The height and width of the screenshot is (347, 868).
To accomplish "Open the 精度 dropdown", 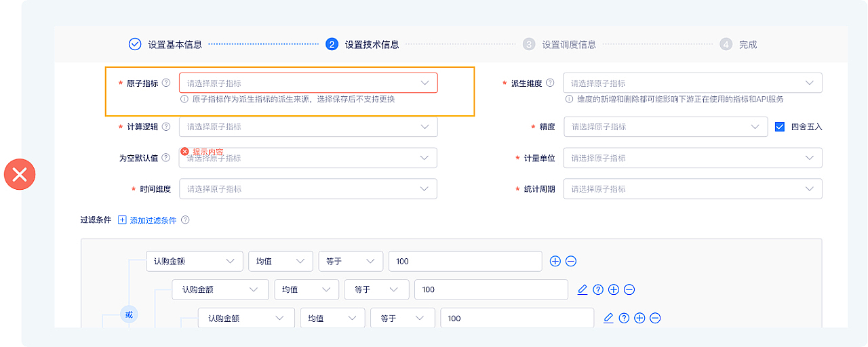I will [x=666, y=127].
